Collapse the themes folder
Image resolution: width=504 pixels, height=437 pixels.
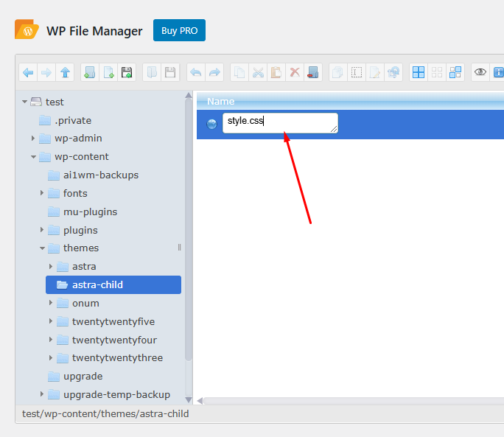click(42, 248)
